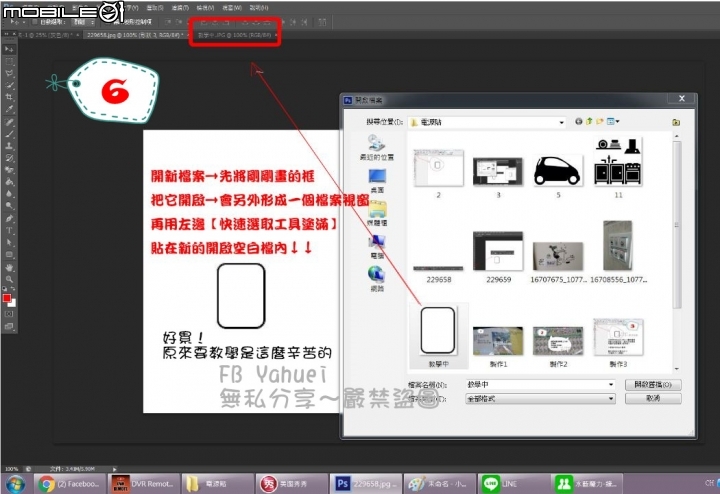Image resolution: width=720 pixels, height=494 pixels.
Task: Open the 檢視(V) menu
Action: 205,8
